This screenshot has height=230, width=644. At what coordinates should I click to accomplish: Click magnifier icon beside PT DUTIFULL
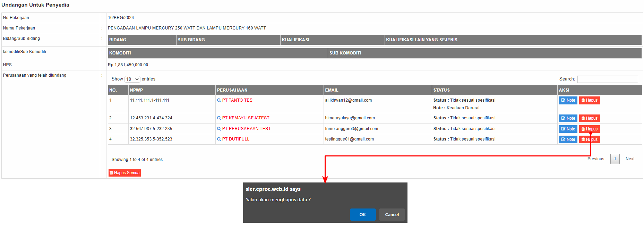pyautogui.click(x=219, y=139)
